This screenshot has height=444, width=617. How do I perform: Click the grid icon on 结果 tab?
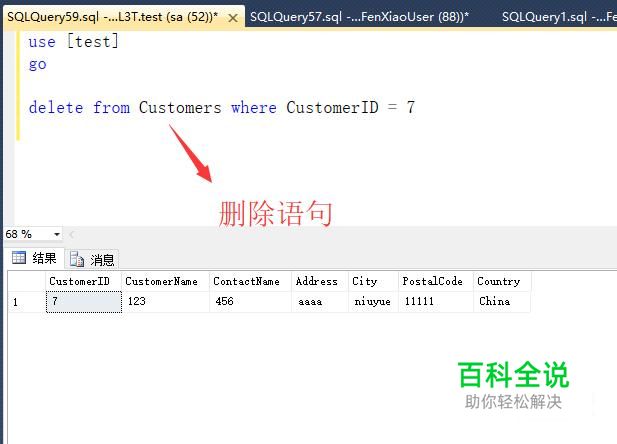click(x=19, y=257)
